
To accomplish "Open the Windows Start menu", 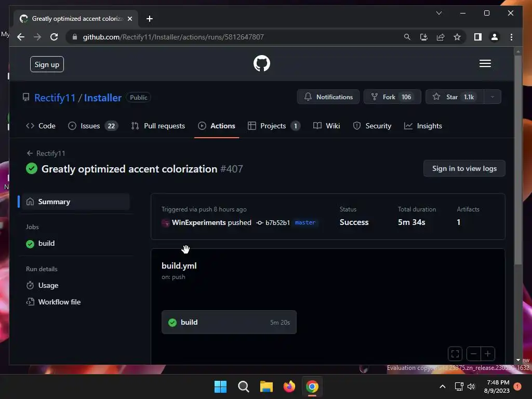I will tap(220, 387).
